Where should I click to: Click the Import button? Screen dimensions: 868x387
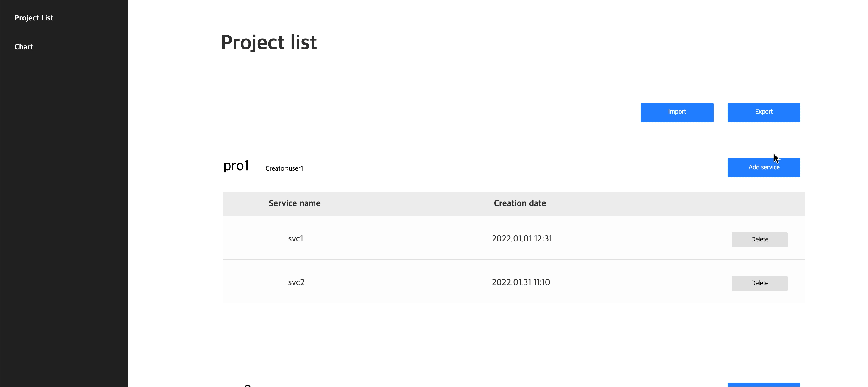677,112
